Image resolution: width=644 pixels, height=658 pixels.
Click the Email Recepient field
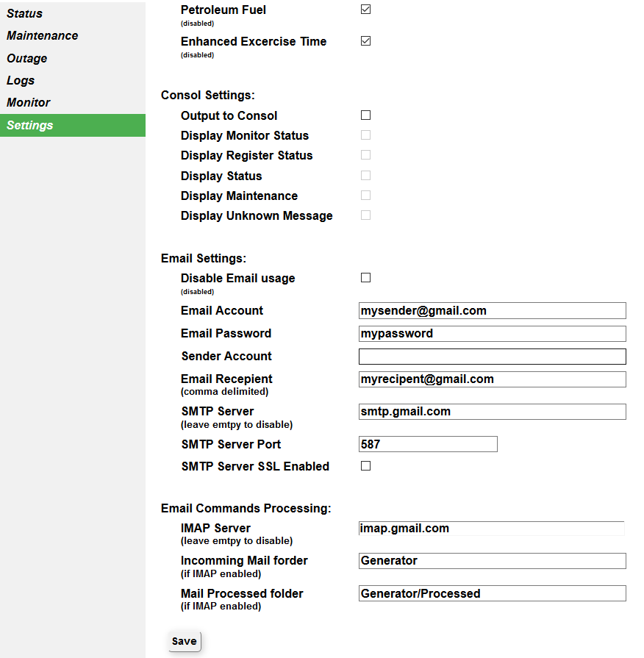(492, 379)
